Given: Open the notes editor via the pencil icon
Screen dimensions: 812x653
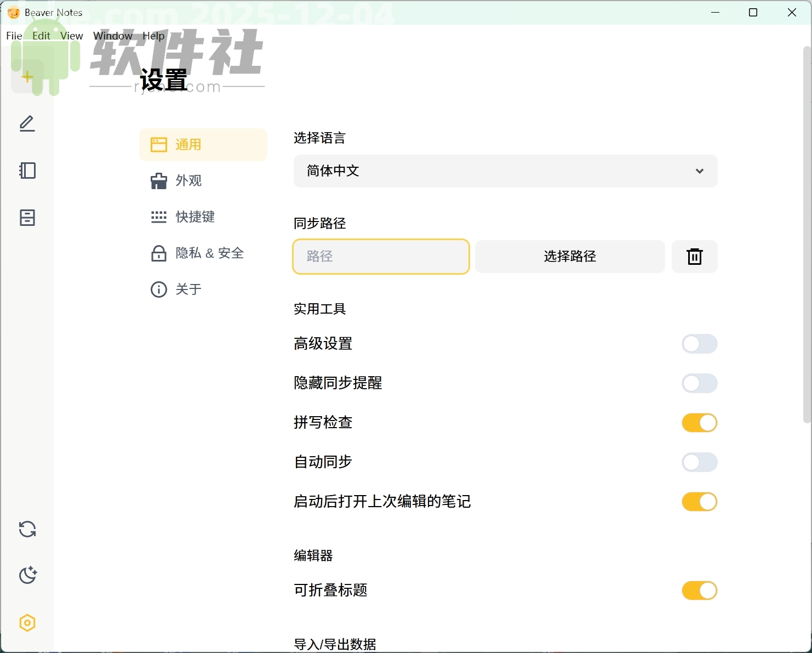Looking at the screenshot, I should click(27, 124).
